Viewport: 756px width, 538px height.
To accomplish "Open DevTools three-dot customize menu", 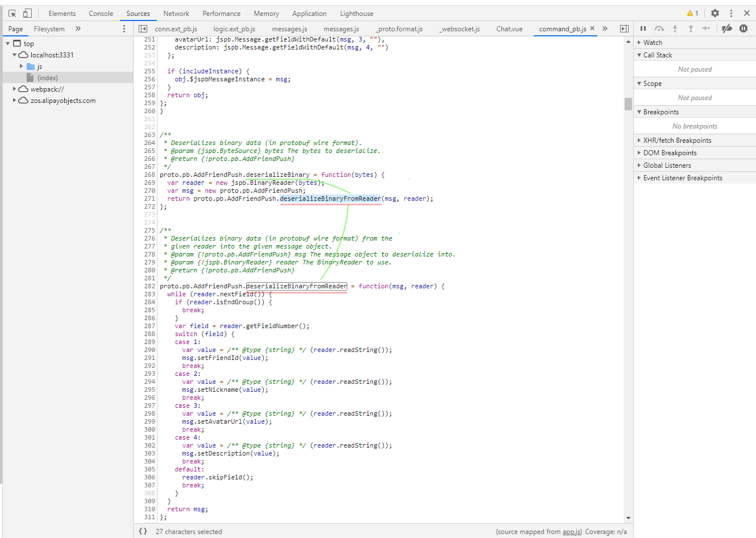I will [731, 13].
